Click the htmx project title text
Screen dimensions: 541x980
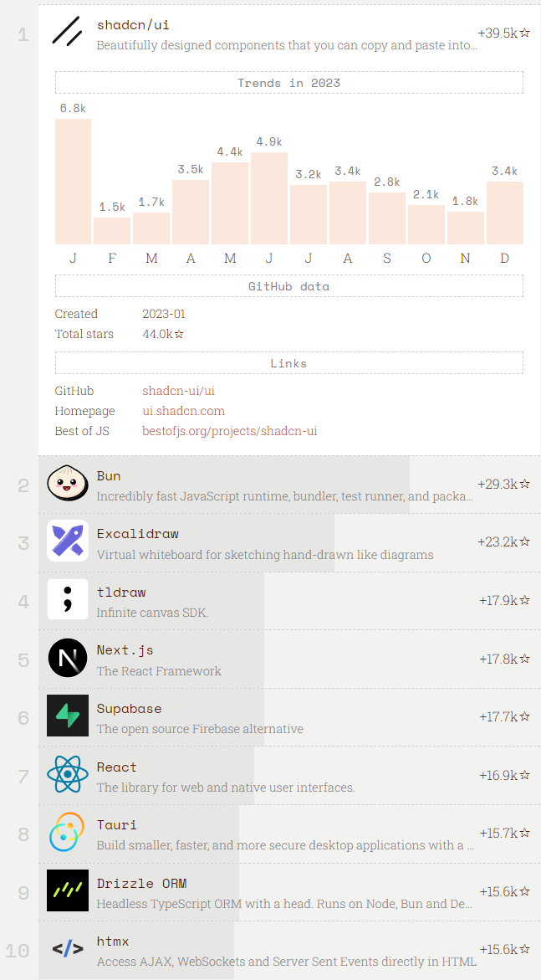pos(113,942)
